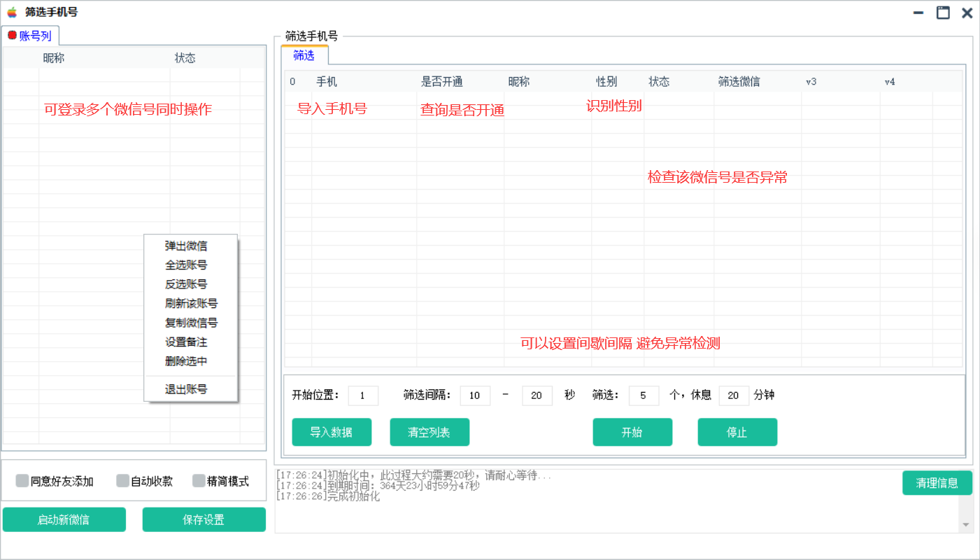Choose 全选账号 from context menu

coord(186,265)
